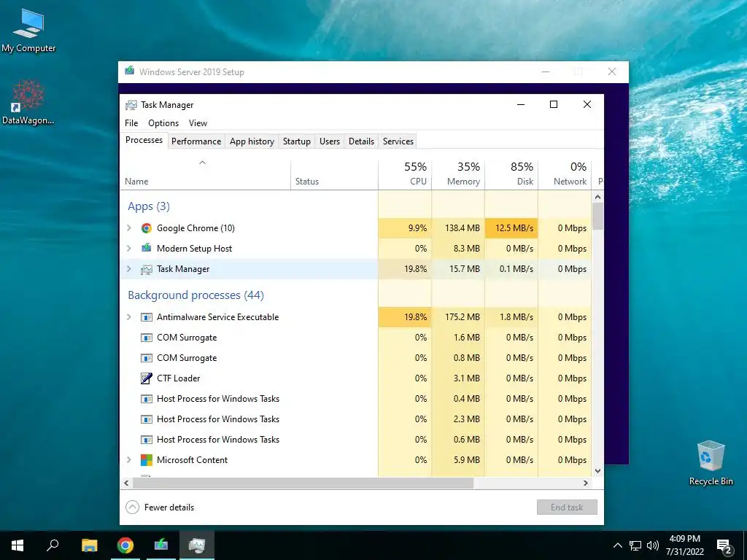Select the CTF Loader row text

(x=178, y=378)
